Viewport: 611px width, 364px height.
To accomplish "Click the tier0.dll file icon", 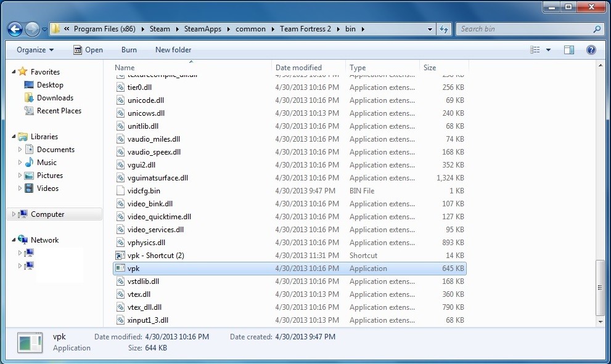I will tap(120, 87).
